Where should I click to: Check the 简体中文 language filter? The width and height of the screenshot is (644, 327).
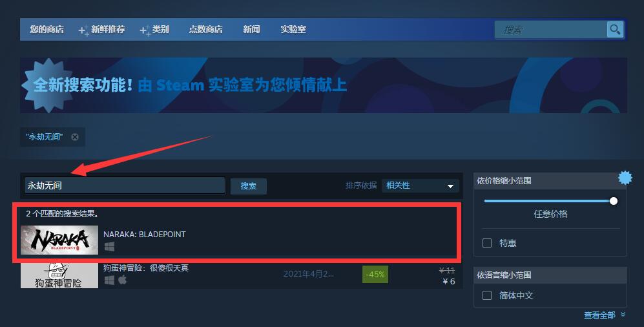click(x=487, y=295)
